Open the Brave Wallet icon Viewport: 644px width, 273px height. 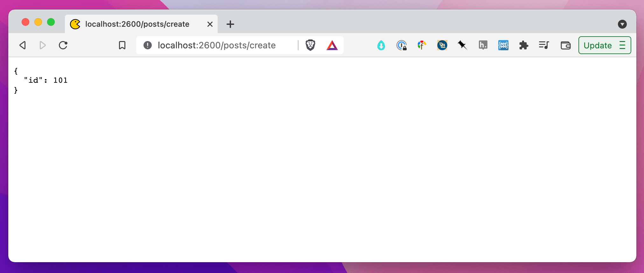click(x=565, y=45)
